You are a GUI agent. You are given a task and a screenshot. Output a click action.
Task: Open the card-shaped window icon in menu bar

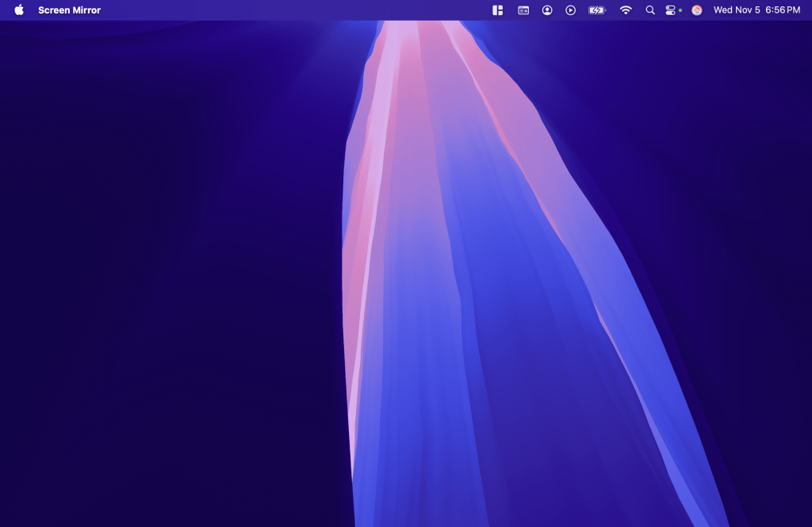[x=523, y=10]
